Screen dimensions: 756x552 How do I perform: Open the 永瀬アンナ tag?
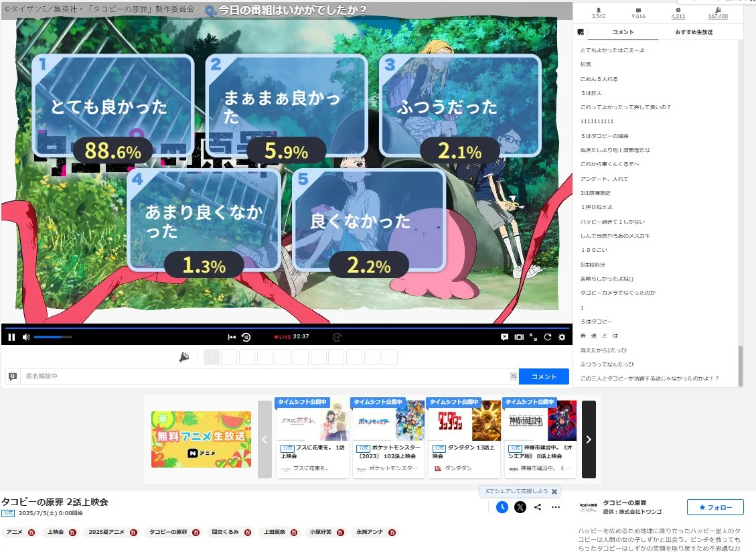tap(370, 532)
